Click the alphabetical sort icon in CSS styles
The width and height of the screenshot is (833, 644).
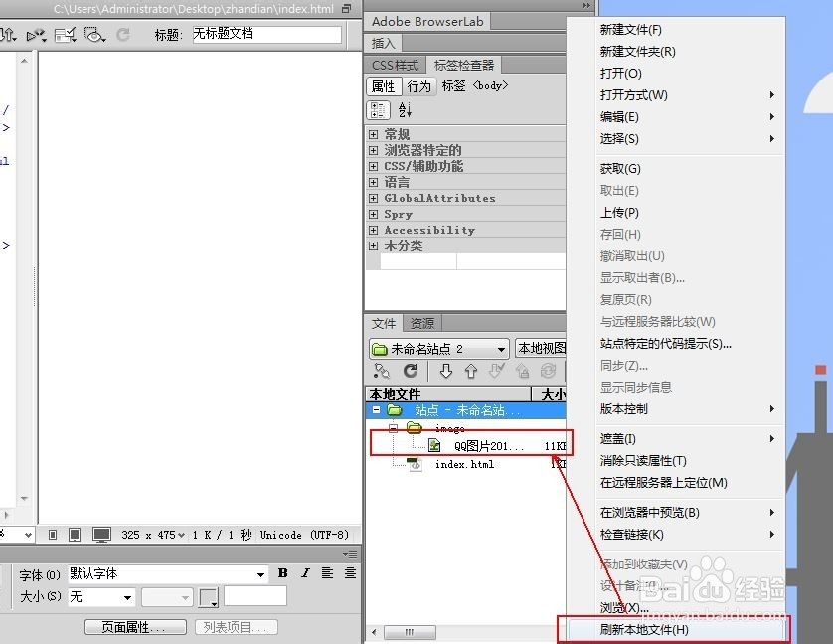(x=406, y=109)
